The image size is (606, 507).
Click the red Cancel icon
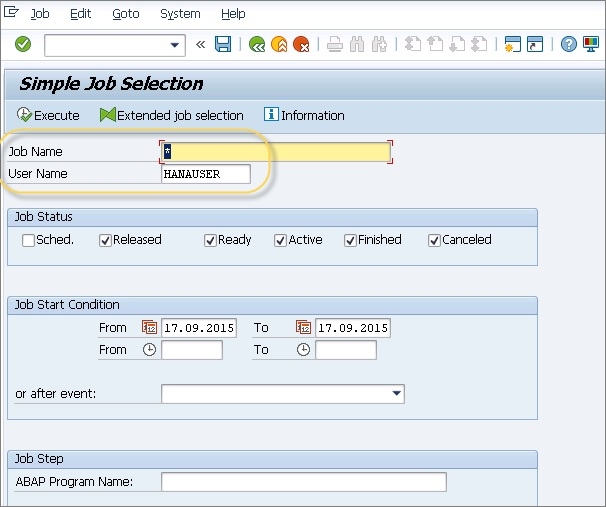[x=301, y=44]
